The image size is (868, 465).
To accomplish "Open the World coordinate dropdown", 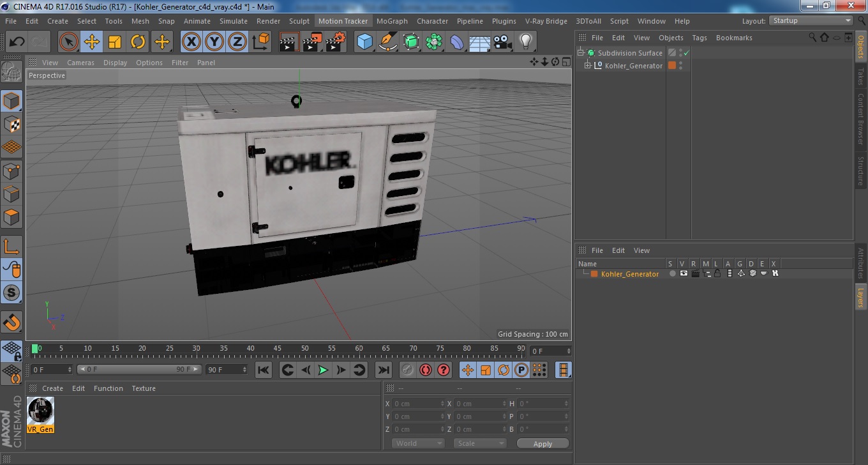I will (x=418, y=443).
